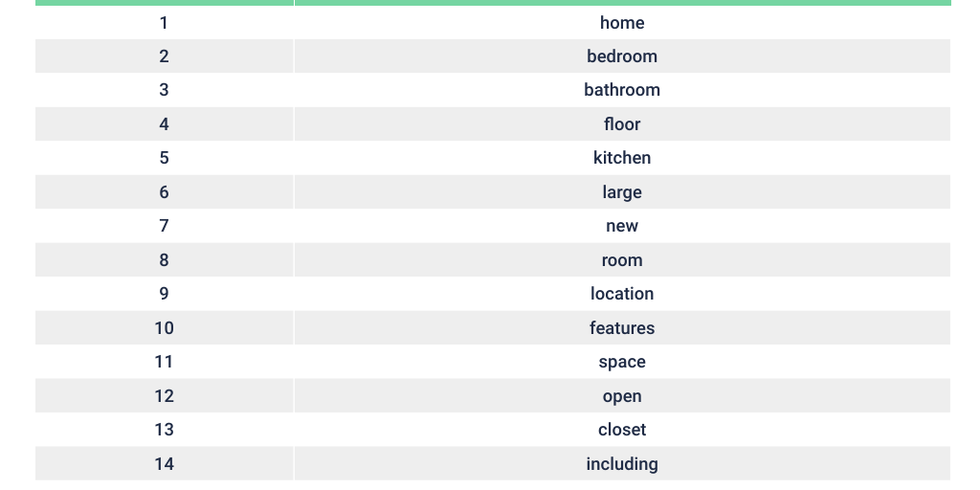
Task: Click rank number 9 in the table
Action: (x=164, y=294)
